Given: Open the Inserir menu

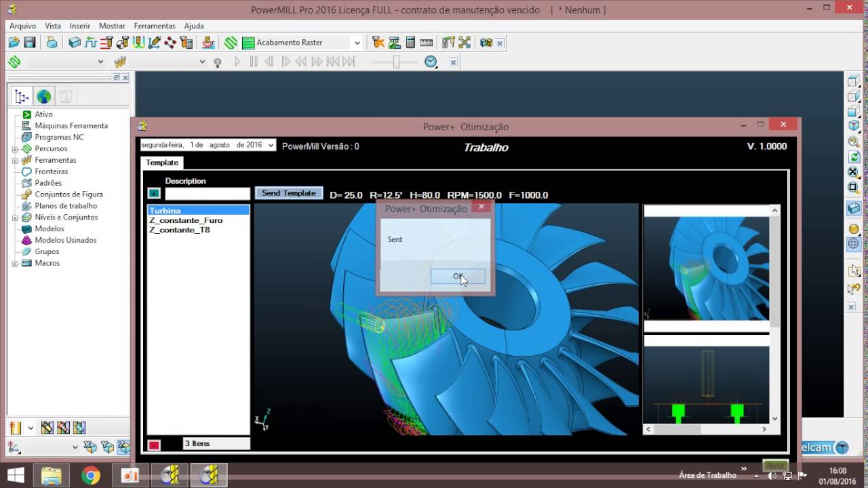Looking at the screenshot, I should coord(80,26).
